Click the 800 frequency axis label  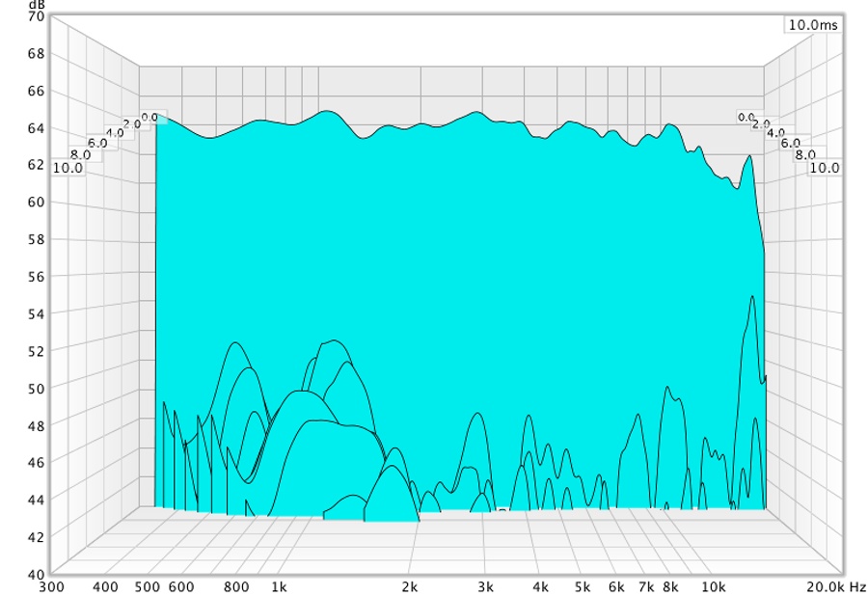236,587
